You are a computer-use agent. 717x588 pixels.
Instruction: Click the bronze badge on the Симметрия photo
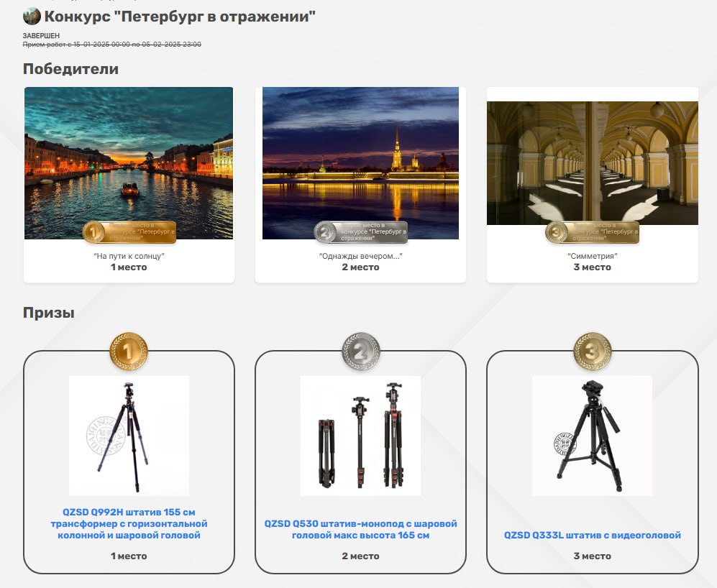tap(592, 232)
